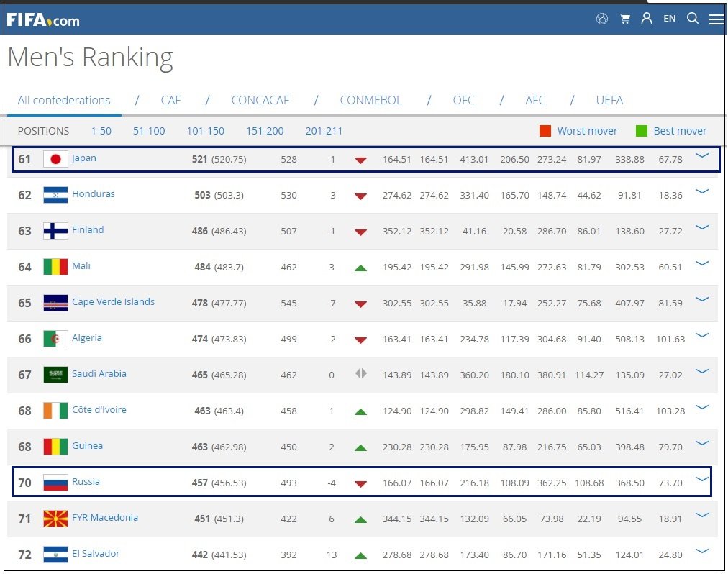Viewport: 728px width, 574px height.
Task: Open the Cape Verde Islands link
Action: point(113,302)
